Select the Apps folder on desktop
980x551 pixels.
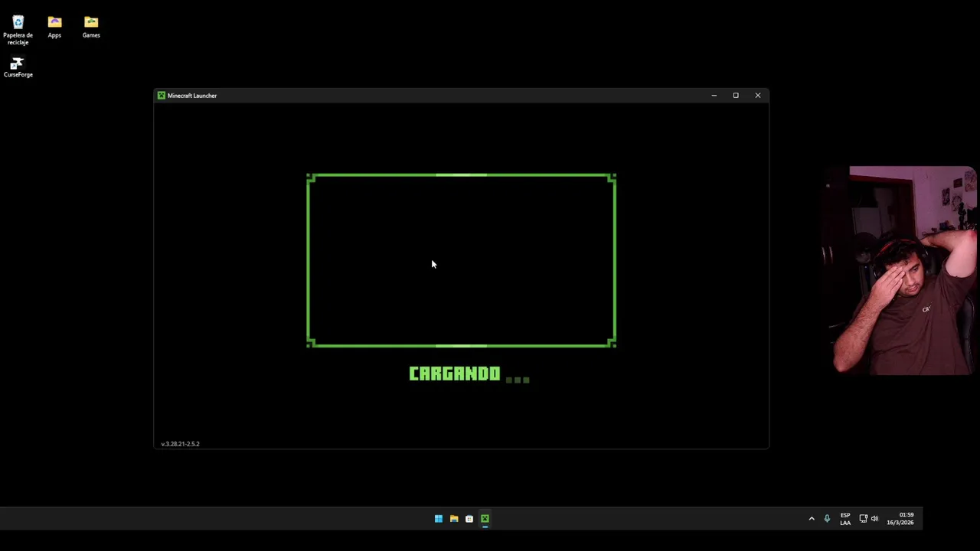point(54,27)
